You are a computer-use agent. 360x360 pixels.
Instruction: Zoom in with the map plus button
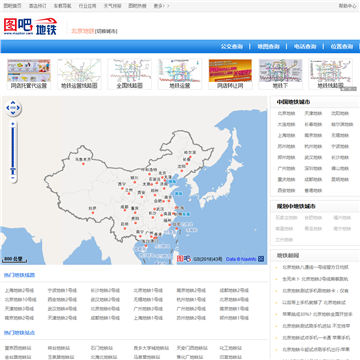pos(13,124)
